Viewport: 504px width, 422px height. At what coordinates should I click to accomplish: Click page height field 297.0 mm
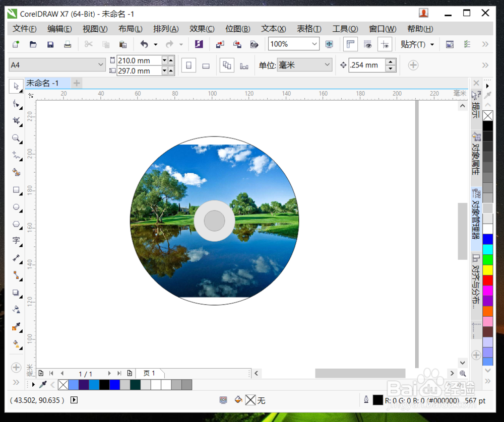pos(139,71)
